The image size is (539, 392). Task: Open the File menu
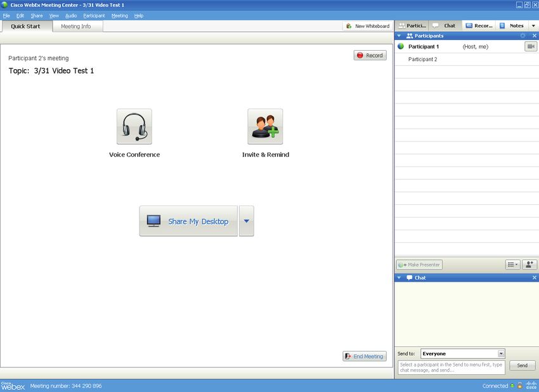(6, 16)
